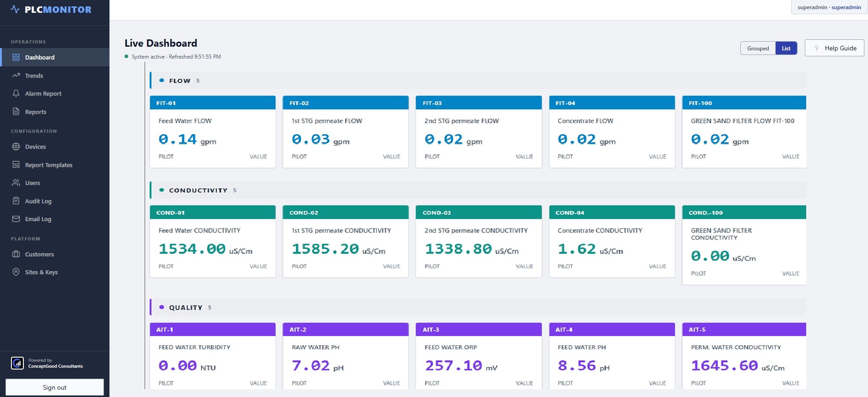Open Devices configuration
The image size is (868, 397).
(54, 147)
